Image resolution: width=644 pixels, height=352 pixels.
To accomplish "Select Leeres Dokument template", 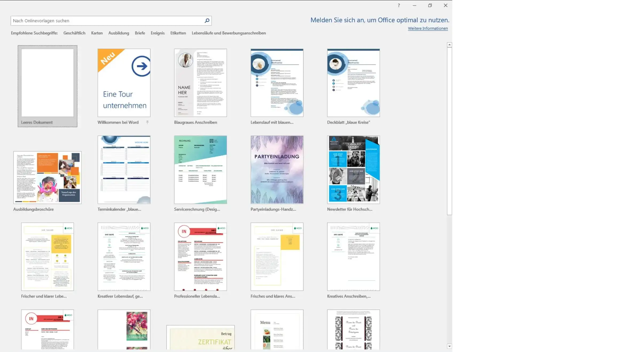I will click(x=48, y=83).
